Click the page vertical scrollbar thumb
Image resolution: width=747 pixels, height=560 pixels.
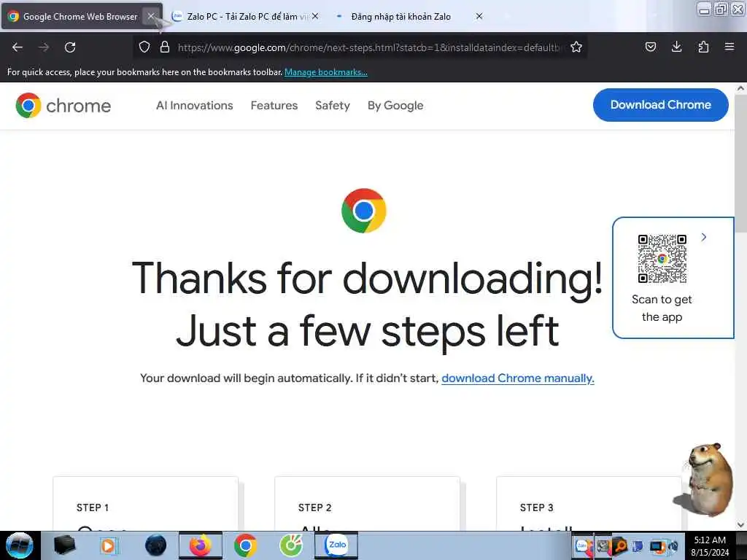pos(740,163)
